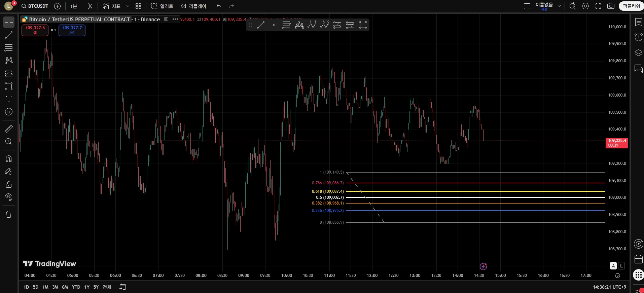Select the geometric shapes tool in left sidebar
This screenshot has width=644, height=293.
tap(9, 86)
